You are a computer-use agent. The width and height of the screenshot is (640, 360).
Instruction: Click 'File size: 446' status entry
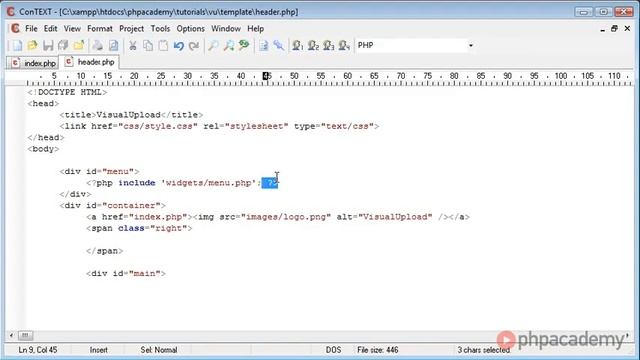pos(378,350)
